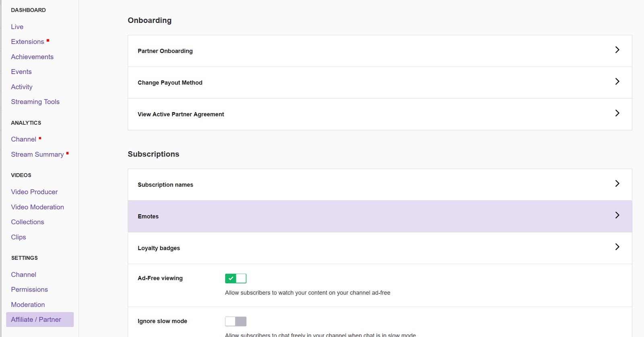This screenshot has height=337, width=644.
Task: Open Collections under Videos
Action: click(x=27, y=222)
